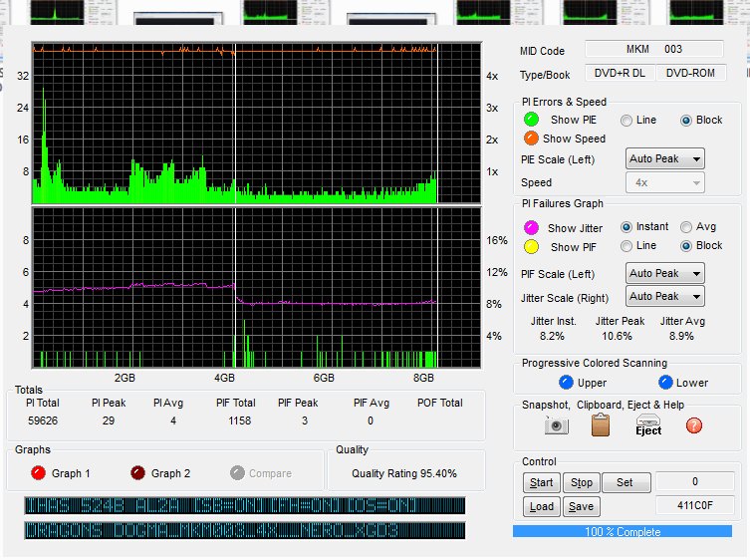Click the Save button
The image size is (750, 560).
tap(582, 506)
